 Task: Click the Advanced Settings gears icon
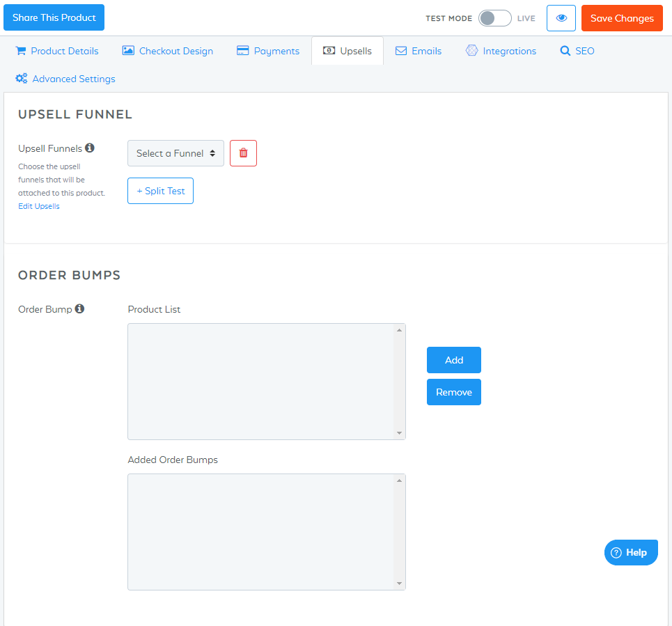22,79
